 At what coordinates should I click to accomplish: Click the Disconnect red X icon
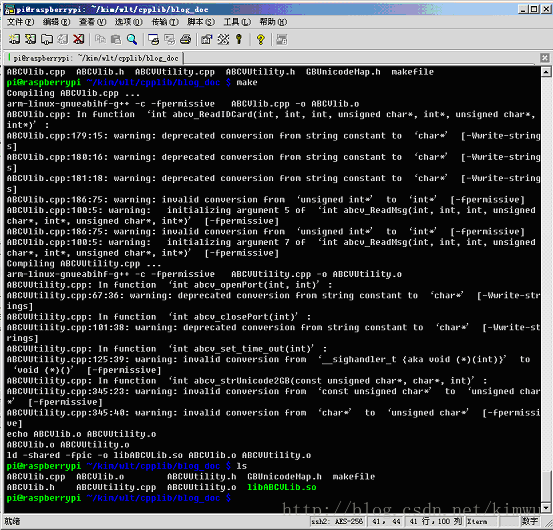(x=79, y=39)
